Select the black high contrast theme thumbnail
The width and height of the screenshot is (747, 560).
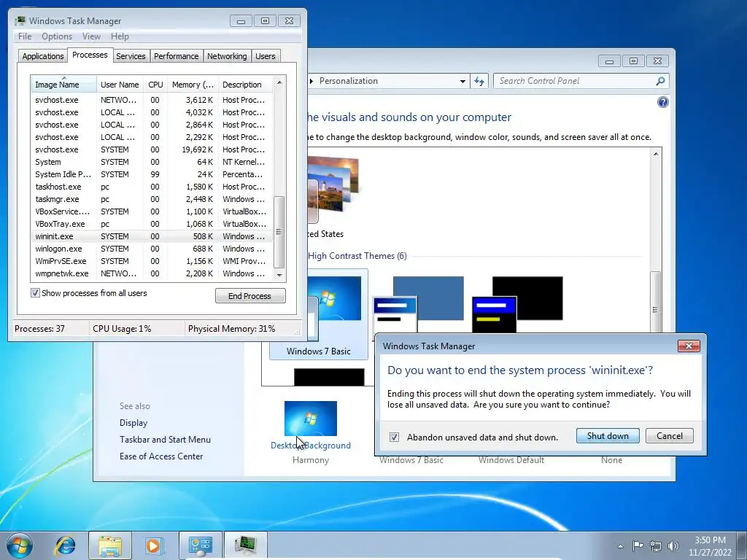pos(517,304)
